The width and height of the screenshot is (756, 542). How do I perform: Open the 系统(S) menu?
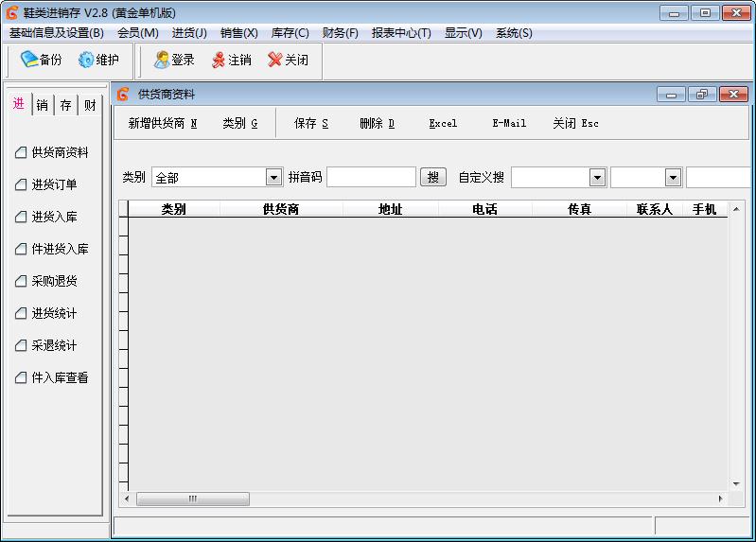click(514, 33)
